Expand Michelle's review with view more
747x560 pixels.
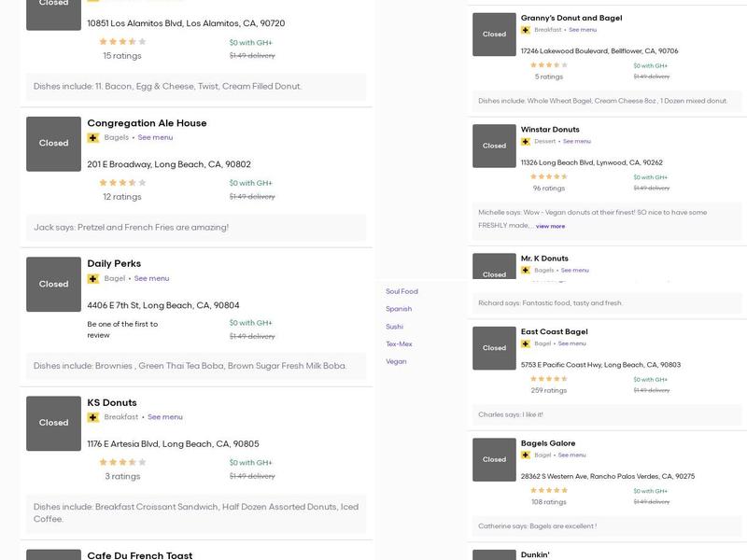click(x=550, y=226)
